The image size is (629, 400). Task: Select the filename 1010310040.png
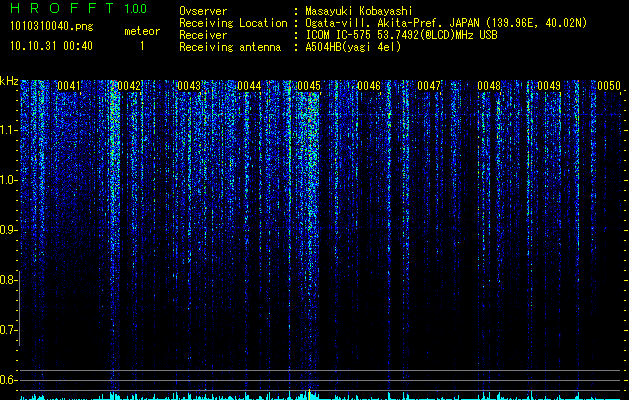pyautogui.click(x=52, y=26)
